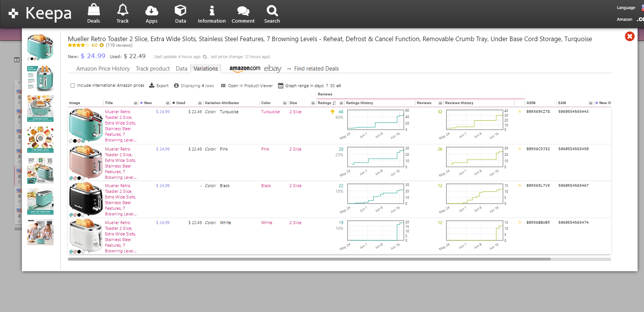Set graph range to all

pos(338,86)
